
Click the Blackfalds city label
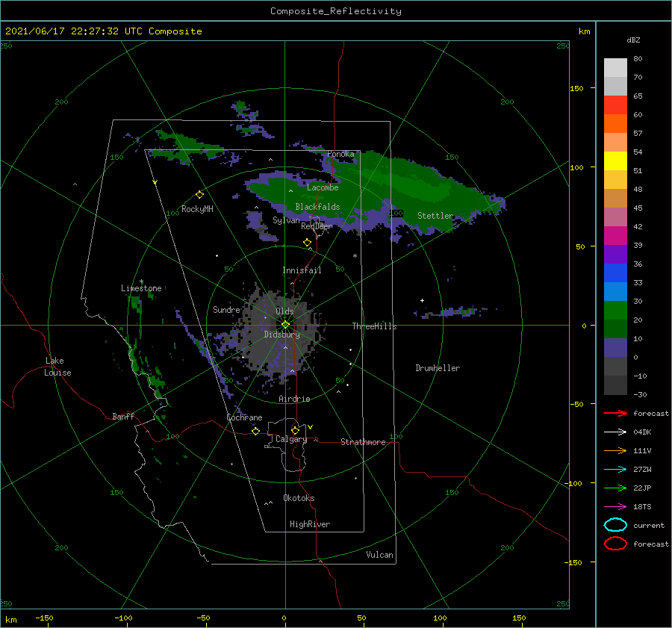317,207
